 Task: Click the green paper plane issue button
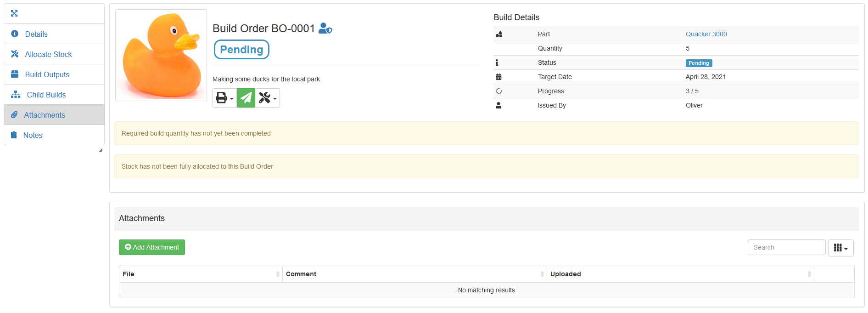click(x=246, y=98)
